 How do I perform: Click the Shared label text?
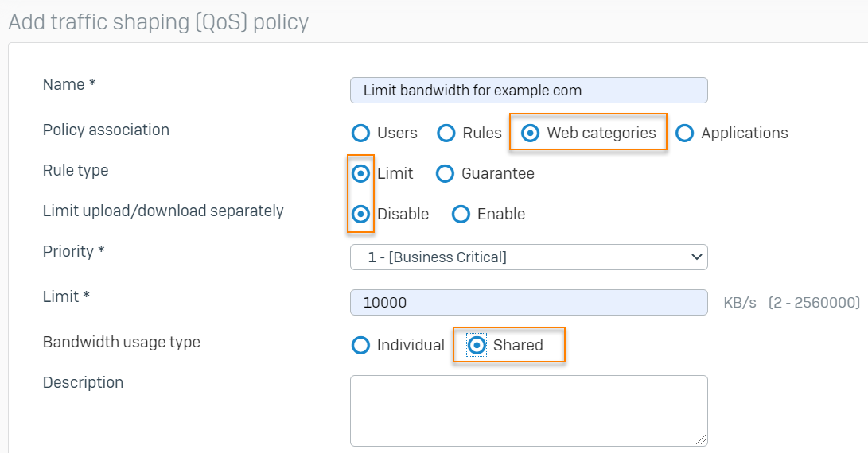(518, 345)
